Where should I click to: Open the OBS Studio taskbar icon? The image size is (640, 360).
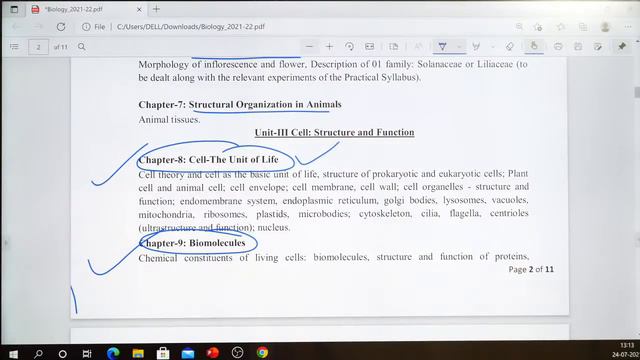(237, 352)
